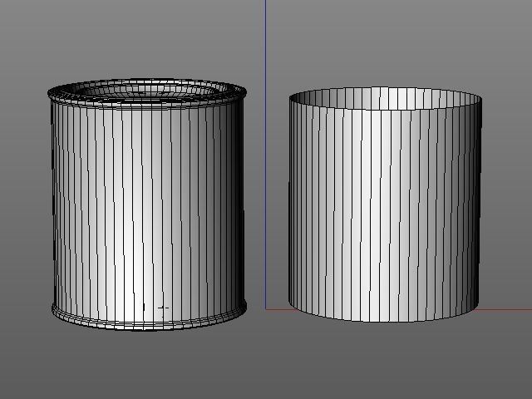Select the plain open cylinder model
Screen dimensions: 532x399
pyautogui.click(x=385, y=204)
